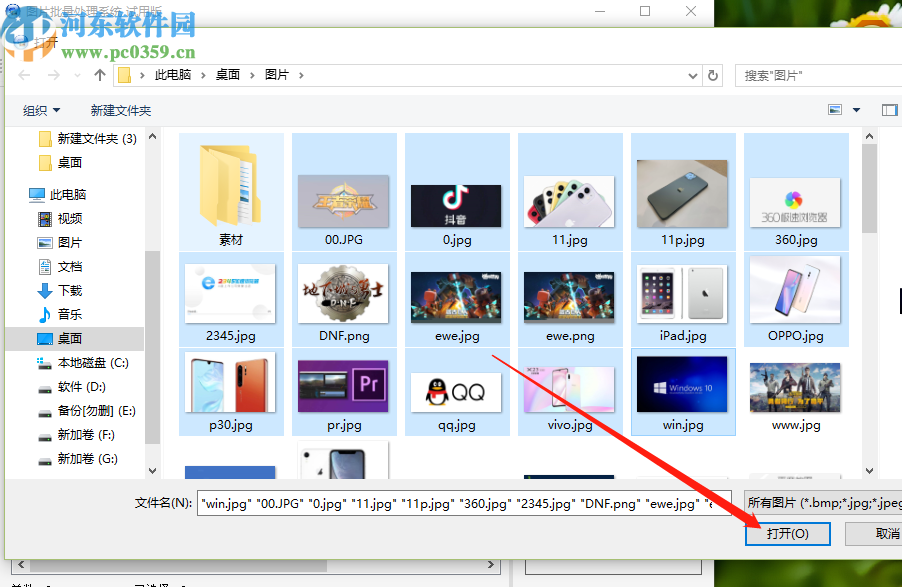
Task: Click 新建文件夹 button
Action: click(121, 110)
